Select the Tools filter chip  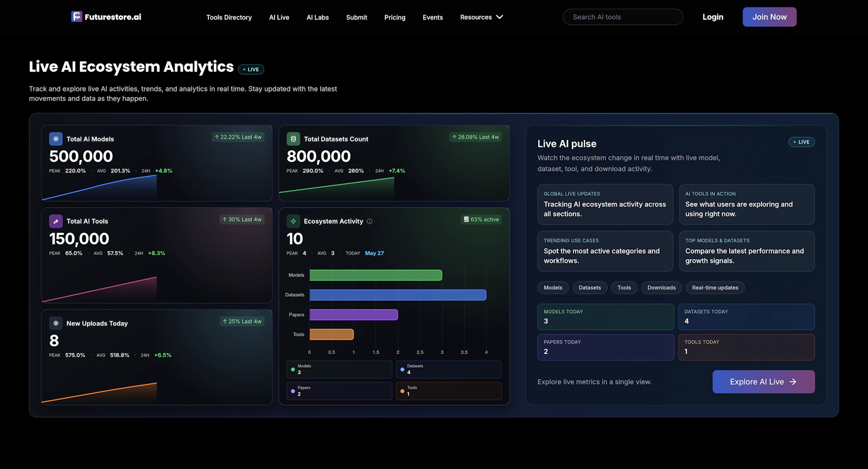click(624, 288)
